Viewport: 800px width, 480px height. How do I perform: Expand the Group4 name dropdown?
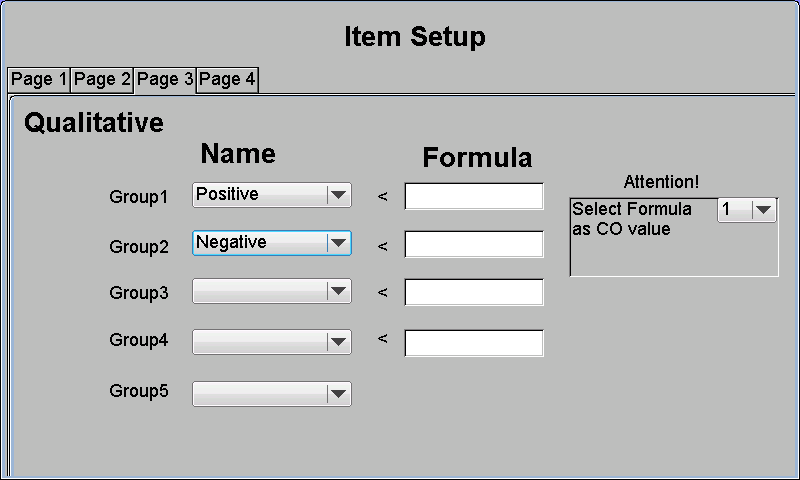[272, 342]
